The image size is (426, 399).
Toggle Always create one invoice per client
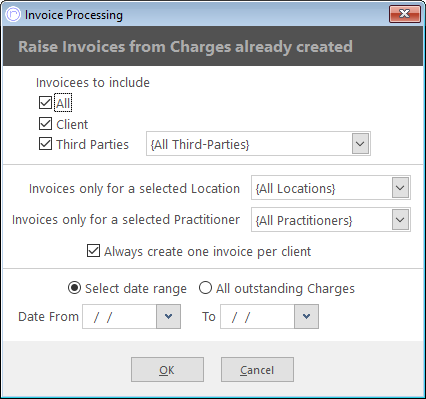(x=93, y=251)
